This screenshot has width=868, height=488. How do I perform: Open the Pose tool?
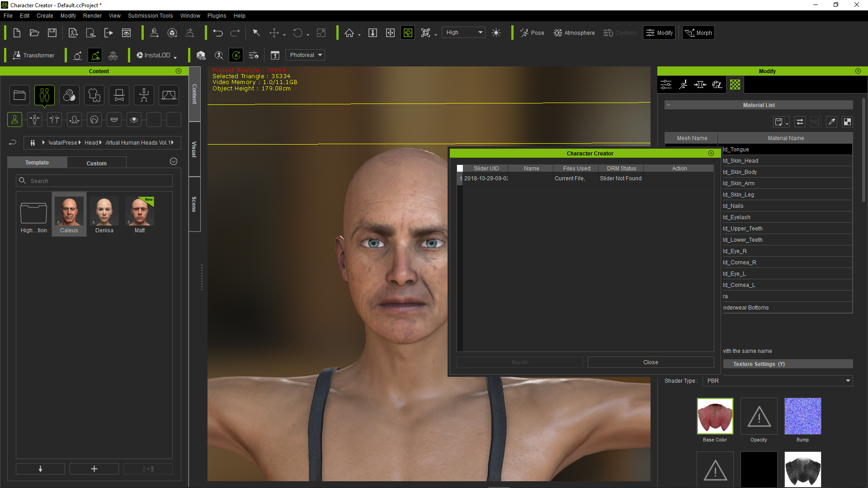coord(532,33)
